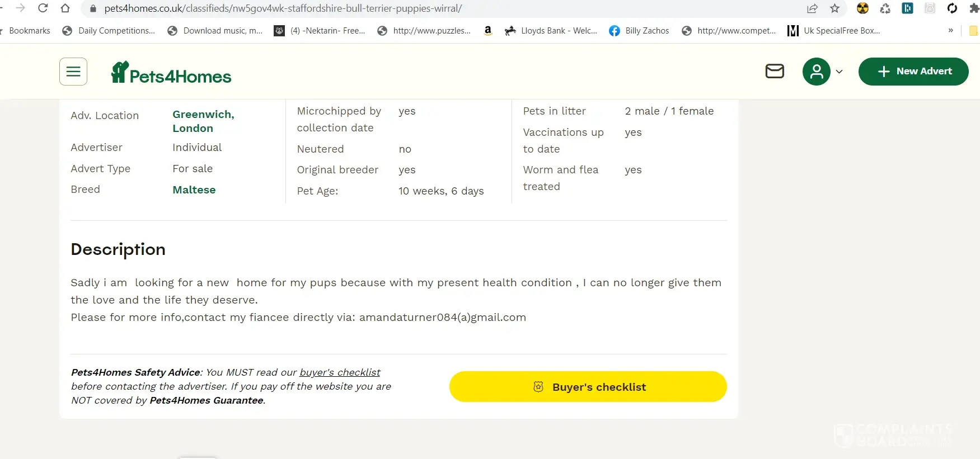Open the buyer's checklist text link
The image size is (980, 459).
(x=340, y=372)
